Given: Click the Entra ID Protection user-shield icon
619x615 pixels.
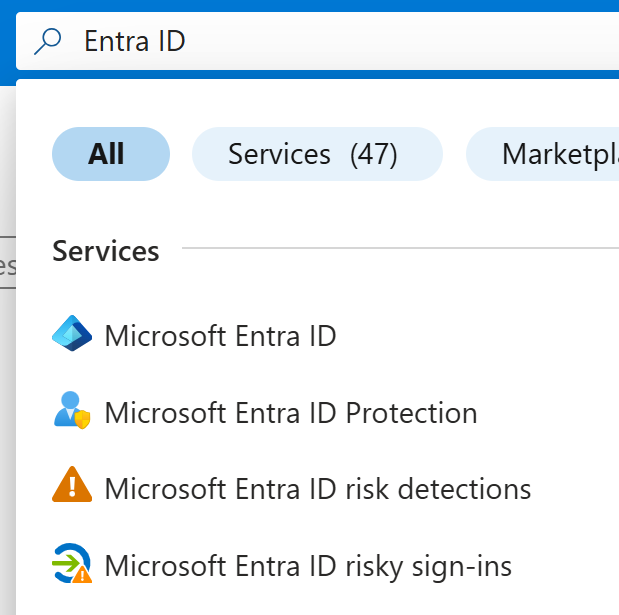Looking at the screenshot, I should [x=71, y=412].
